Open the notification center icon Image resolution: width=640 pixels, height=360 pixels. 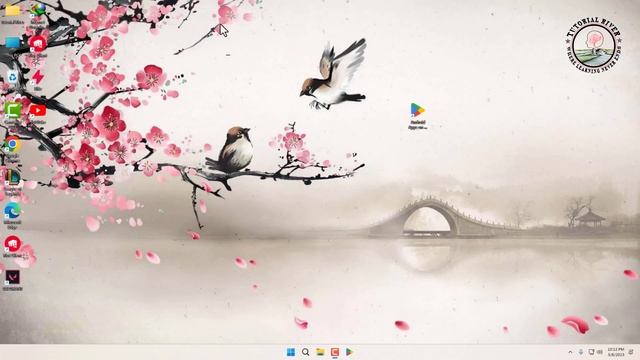(x=631, y=352)
